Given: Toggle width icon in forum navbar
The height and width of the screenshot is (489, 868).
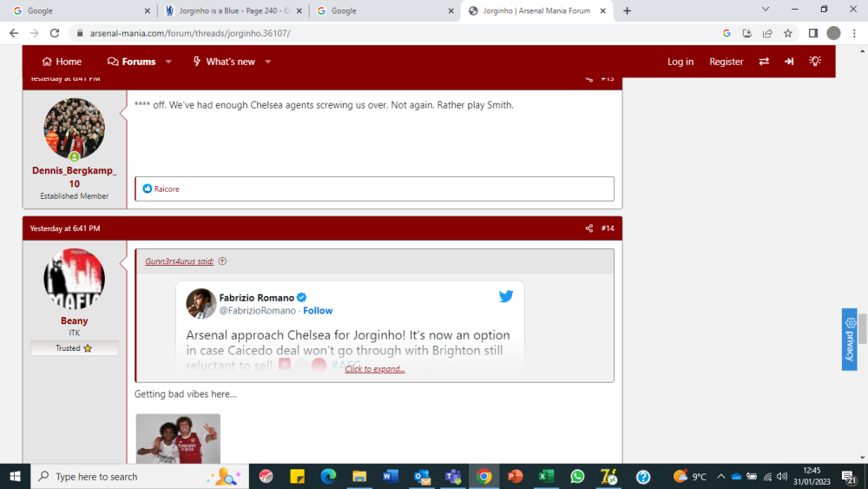Looking at the screenshot, I should 764,62.
